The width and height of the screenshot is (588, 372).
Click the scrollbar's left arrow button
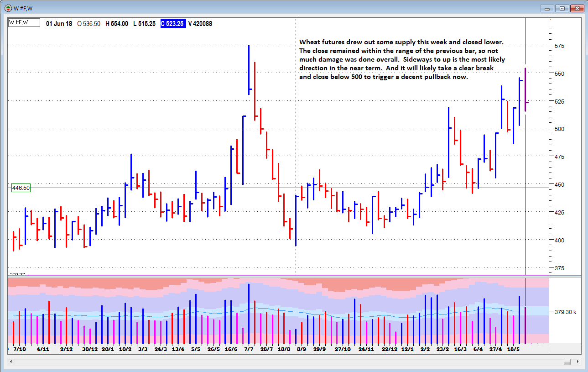click(11, 362)
